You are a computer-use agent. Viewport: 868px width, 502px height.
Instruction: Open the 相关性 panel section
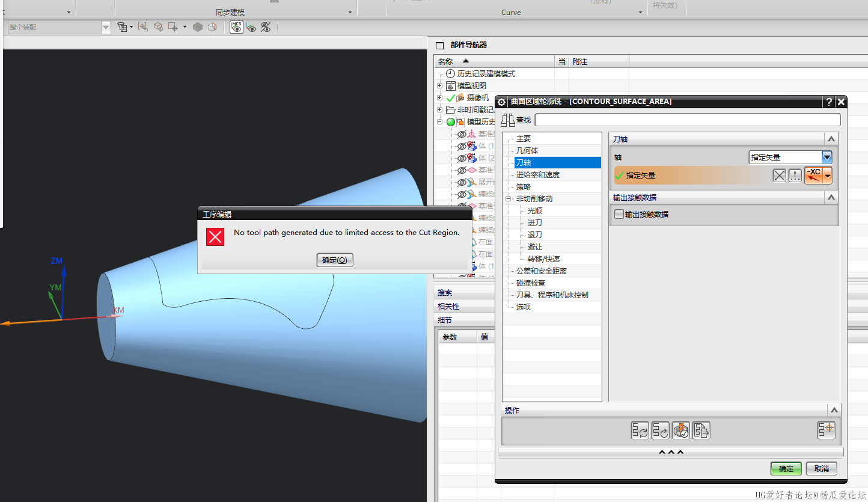click(x=448, y=307)
